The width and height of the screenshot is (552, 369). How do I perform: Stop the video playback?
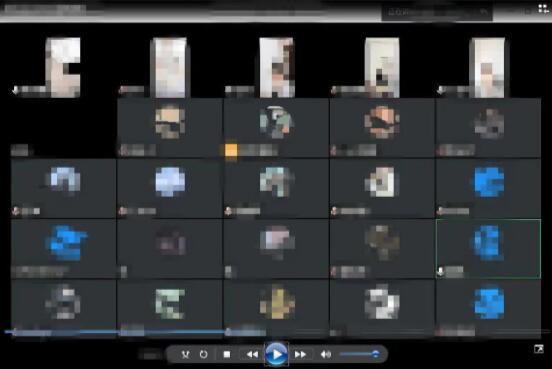227,354
